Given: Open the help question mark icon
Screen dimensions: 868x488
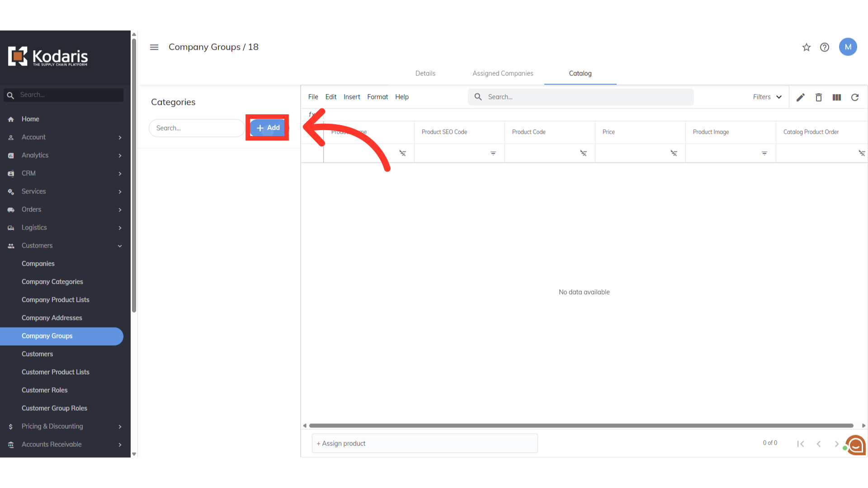Looking at the screenshot, I should 825,47.
